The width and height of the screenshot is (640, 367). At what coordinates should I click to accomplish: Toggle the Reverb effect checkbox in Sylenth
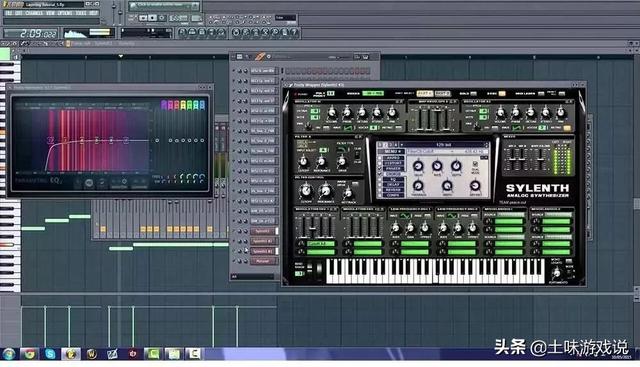[x=380, y=190]
